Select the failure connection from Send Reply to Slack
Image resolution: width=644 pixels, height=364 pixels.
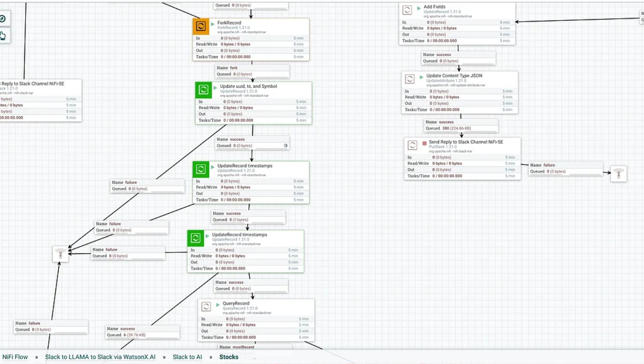566,168
